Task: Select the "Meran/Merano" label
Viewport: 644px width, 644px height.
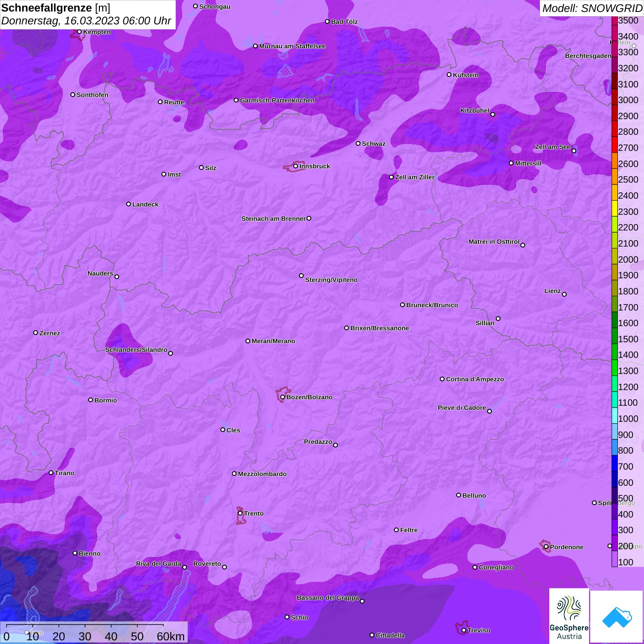Action: point(273,341)
